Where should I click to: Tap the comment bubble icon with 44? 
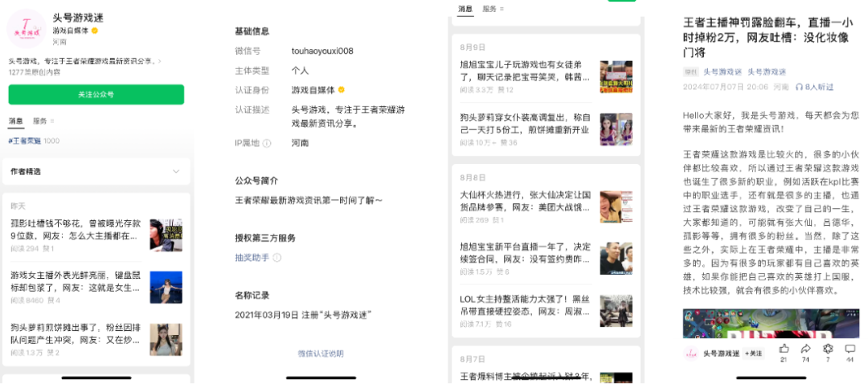click(850, 349)
